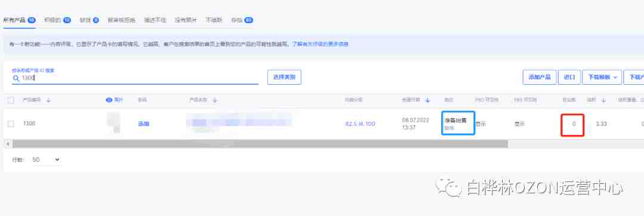This screenshot has height=216, width=644.
Task: Open the last tab with the badge 83
Action: [x=242, y=20]
